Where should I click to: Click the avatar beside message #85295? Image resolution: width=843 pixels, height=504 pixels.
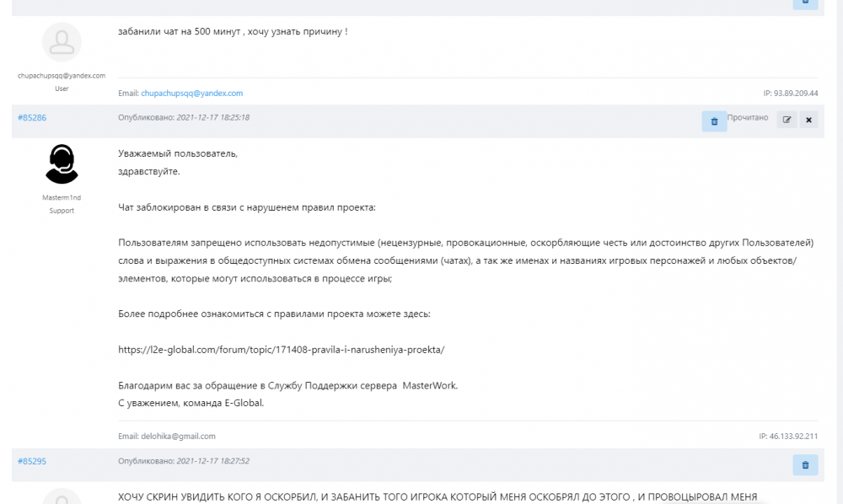click(x=62, y=496)
